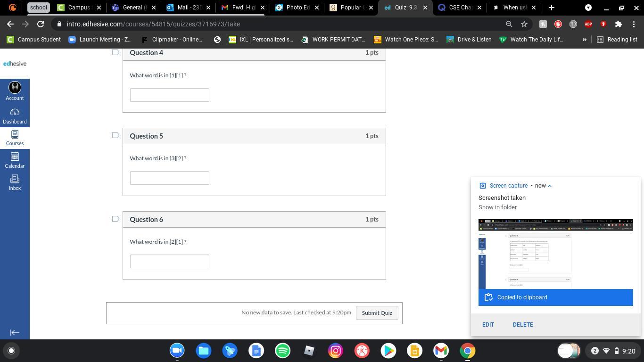
Task: Go back to the previous page
Action: point(10,24)
